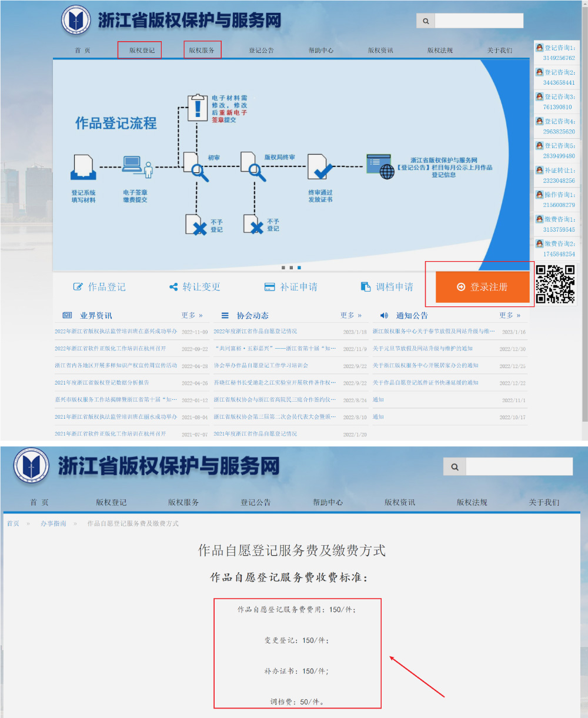588x718 pixels.
Task: Click the 通知公告 speaker icon
Action: point(384,315)
